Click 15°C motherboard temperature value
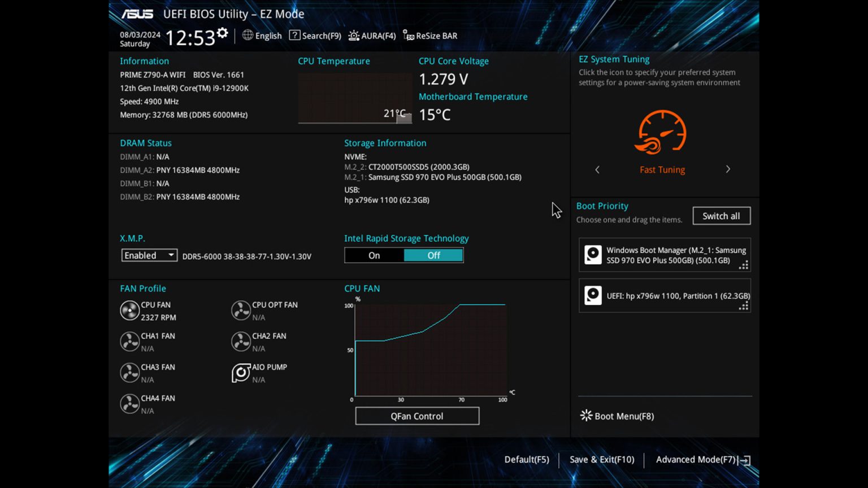This screenshot has width=868, height=488. (x=435, y=115)
